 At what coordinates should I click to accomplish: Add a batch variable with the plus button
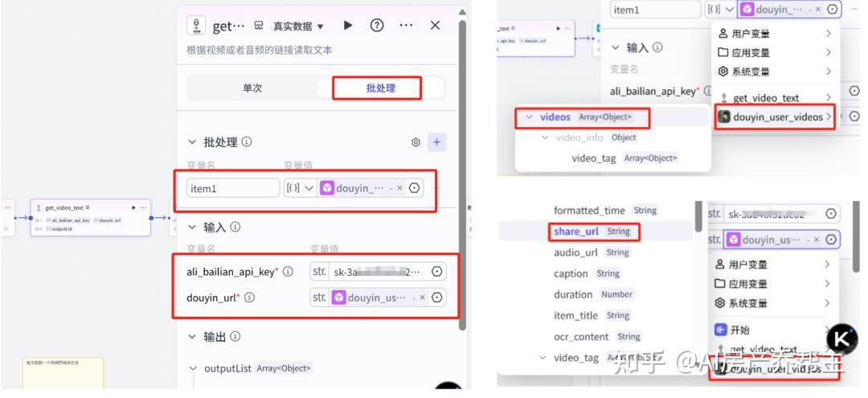point(436,142)
